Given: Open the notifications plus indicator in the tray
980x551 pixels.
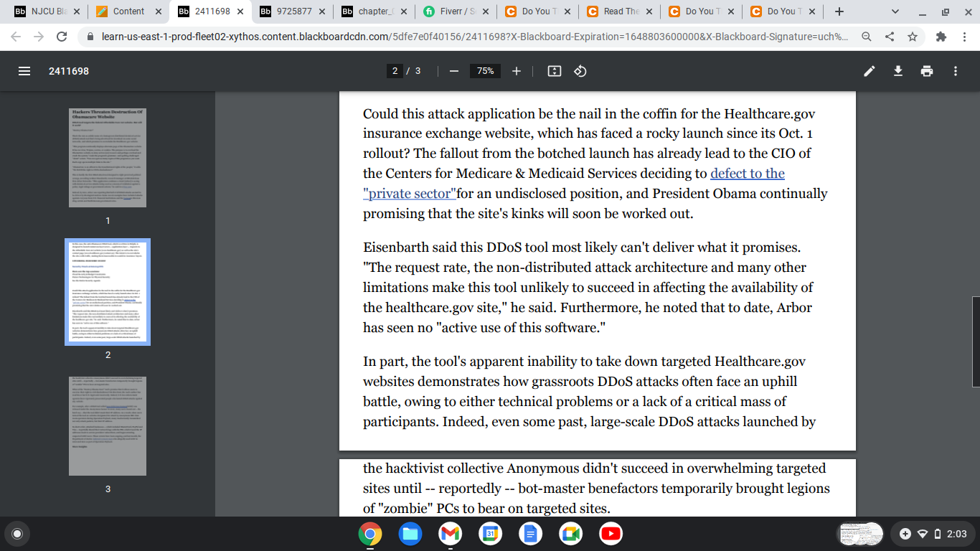Looking at the screenshot, I should (905, 534).
